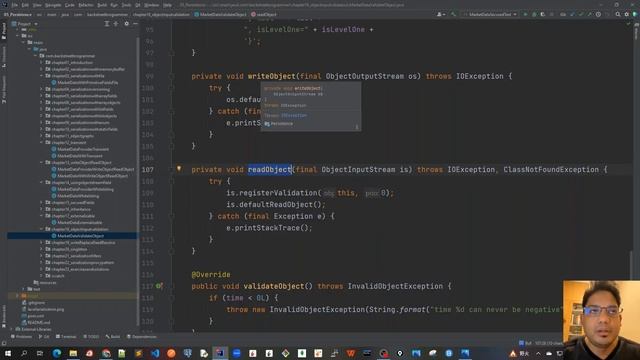The image size is (640, 360).
Task: Open the Run menu
Action: [114, 5]
